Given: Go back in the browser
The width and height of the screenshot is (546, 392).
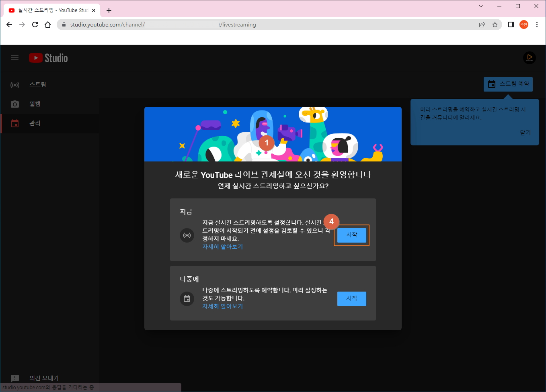Looking at the screenshot, I should coord(9,24).
